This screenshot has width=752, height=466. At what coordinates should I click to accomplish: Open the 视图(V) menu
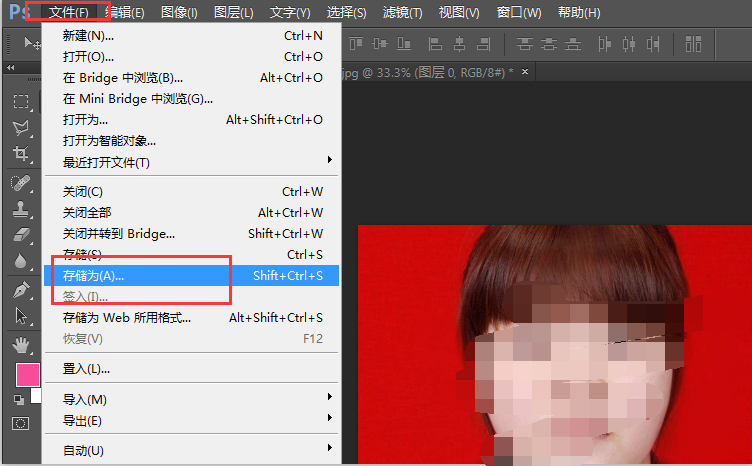tap(459, 12)
